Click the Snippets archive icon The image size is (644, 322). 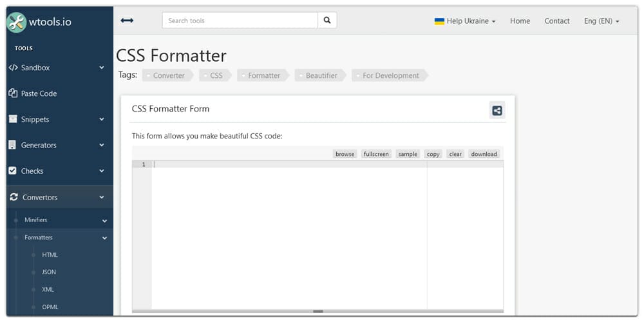tap(13, 119)
